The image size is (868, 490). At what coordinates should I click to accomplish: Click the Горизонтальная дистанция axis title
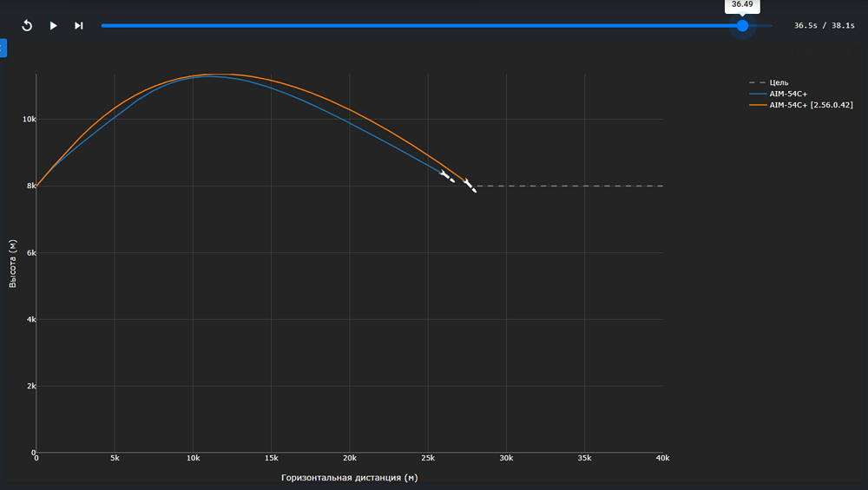click(349, 477)
